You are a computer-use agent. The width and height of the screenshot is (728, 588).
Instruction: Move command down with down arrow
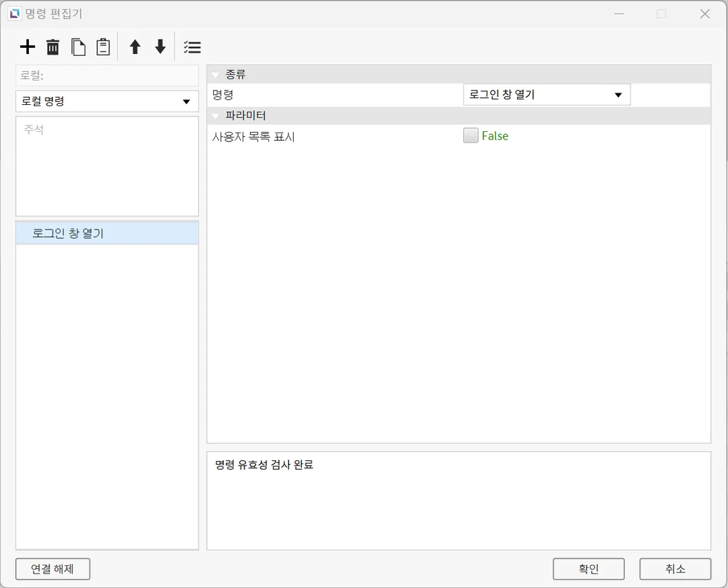(x=160, y=47)
